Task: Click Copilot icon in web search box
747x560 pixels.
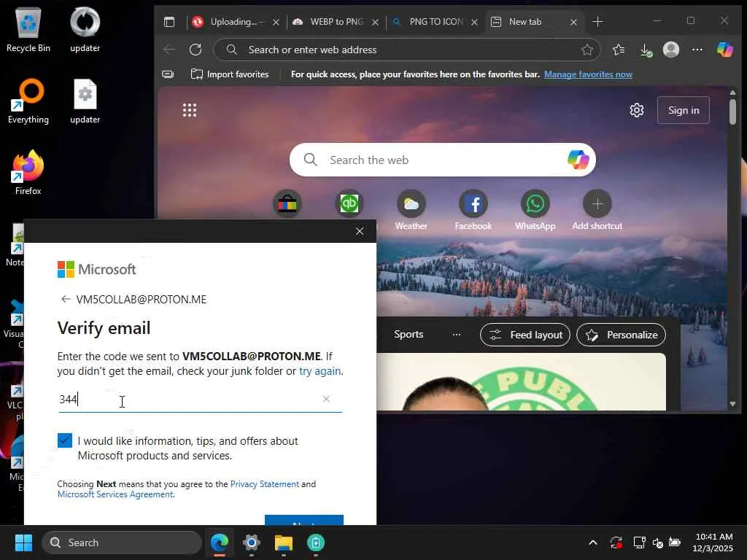Action: pos(578,160)
